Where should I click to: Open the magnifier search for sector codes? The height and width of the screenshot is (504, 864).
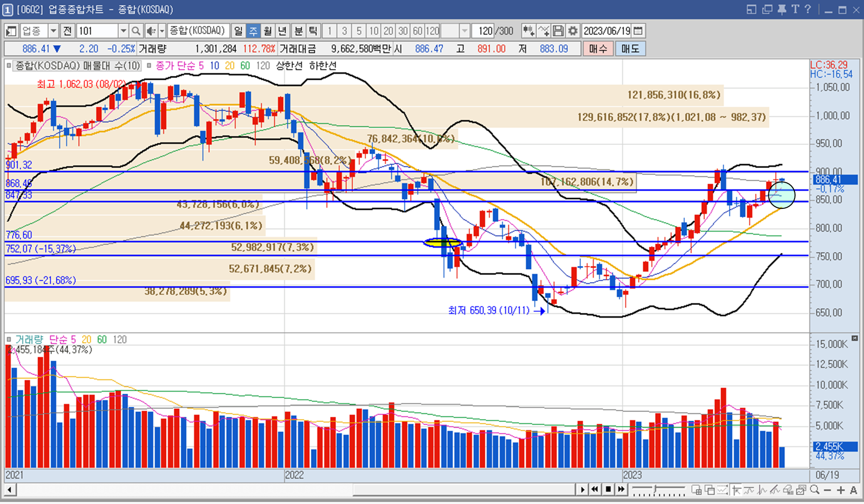(x=136, y=31)
